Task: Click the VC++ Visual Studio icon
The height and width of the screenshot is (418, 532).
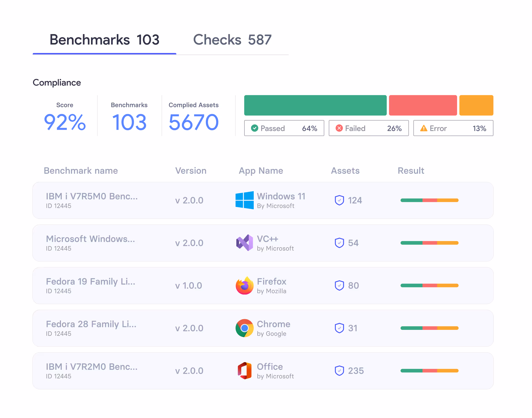Action: point(244,243)
